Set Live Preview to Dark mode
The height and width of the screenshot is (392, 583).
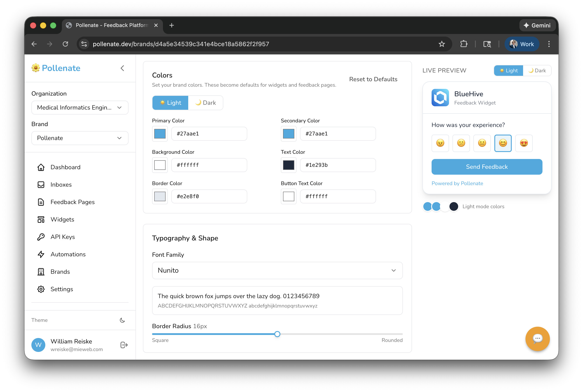point(537,71)
